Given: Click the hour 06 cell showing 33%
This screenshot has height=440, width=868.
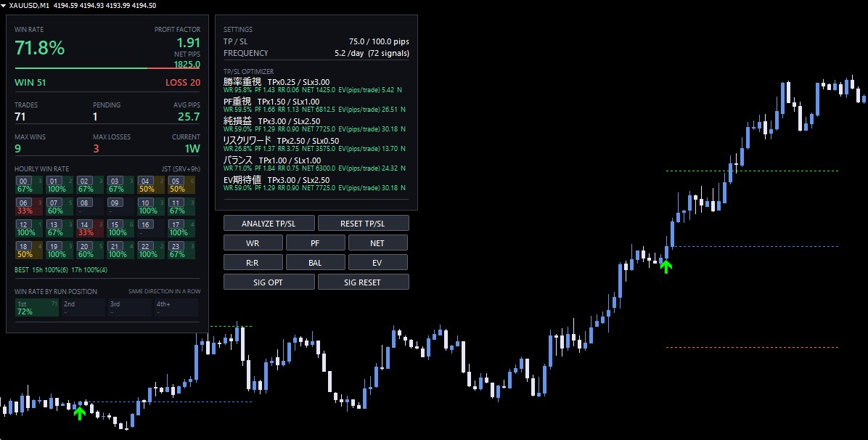Looking at the screenshot, I should click(29, 207).
